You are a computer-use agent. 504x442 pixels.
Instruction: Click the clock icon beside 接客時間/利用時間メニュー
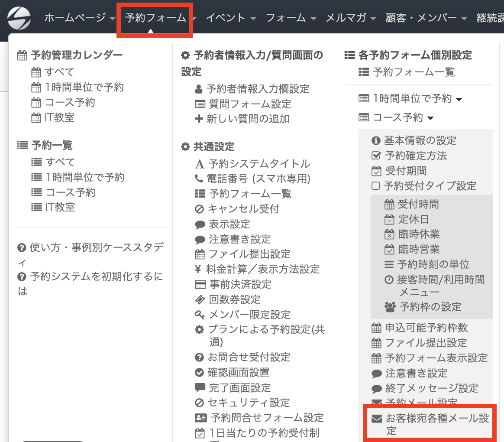[x=389, y=279]
